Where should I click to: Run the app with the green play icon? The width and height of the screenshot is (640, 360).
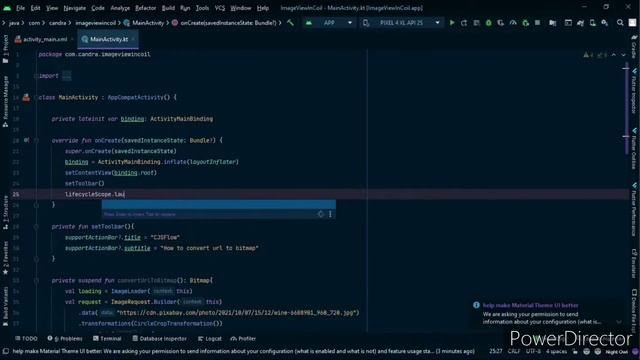coord(452,23)
